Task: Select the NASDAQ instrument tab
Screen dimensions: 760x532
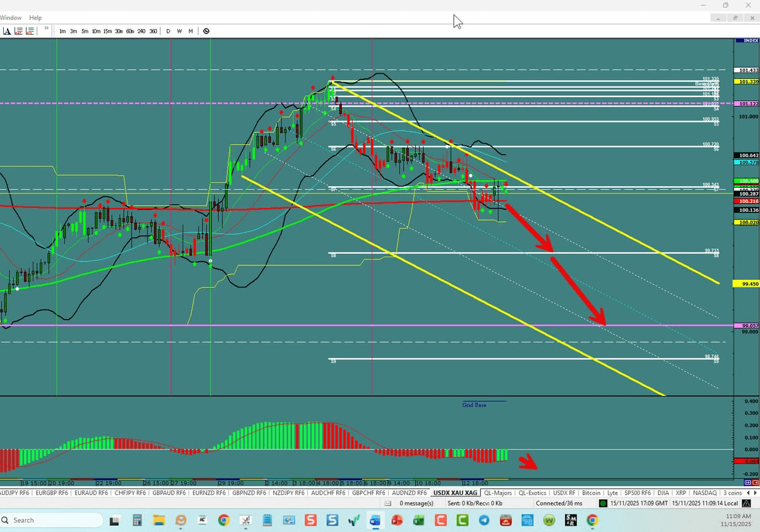Action: (x=704, y=493)
